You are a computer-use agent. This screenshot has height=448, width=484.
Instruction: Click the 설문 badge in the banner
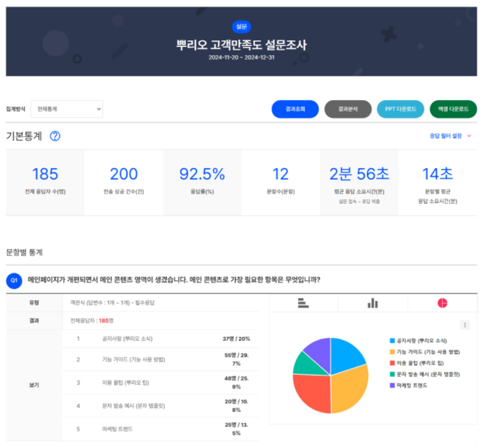pos(241,26)
